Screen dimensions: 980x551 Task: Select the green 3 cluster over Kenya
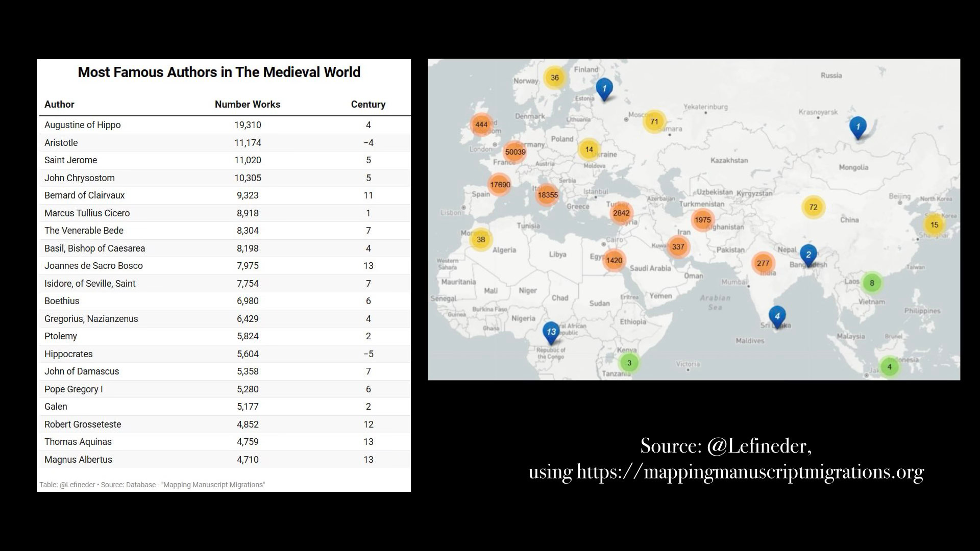629,363
